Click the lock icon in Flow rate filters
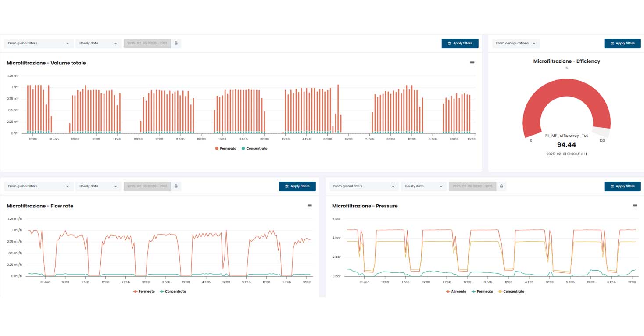This screenshot has width=644, height=336. coord(176,186)
